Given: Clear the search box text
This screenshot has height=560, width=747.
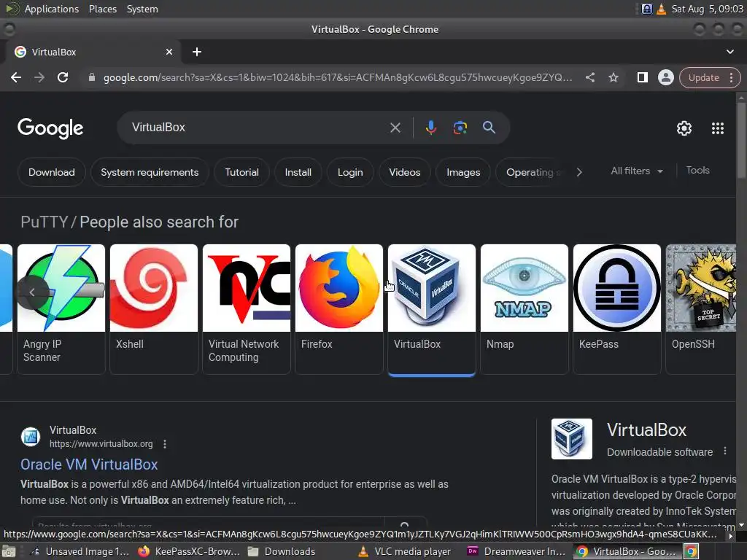Looking at the screenshot, I should 395,128.
